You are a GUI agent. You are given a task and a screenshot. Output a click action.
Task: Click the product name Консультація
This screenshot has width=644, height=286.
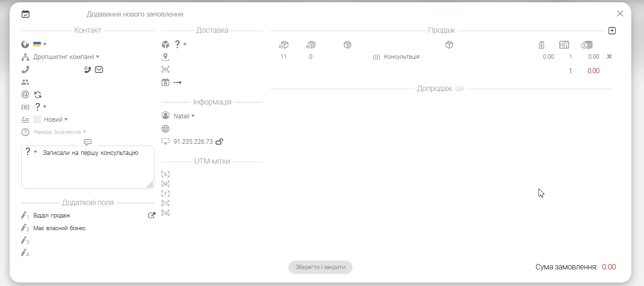[402, 57]
